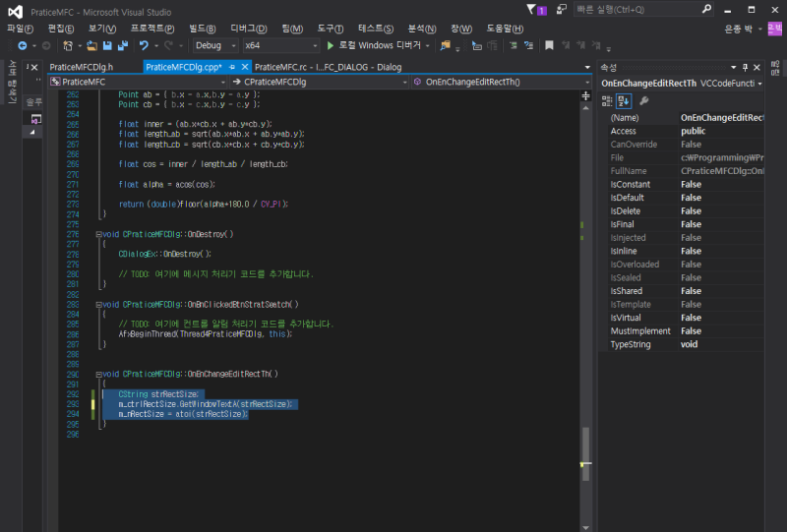Click the AfxBeginThread code line
This screenshot has height=532, width=787.
[x=206, y=334]
